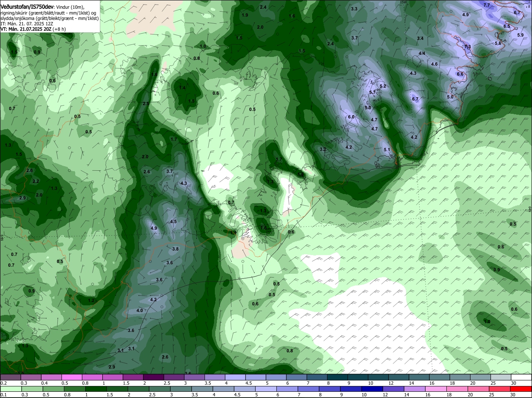The width and height of the screenshot is (532, 398).
Task: Click the map value 4.6
Action: [x=434, y=64]
